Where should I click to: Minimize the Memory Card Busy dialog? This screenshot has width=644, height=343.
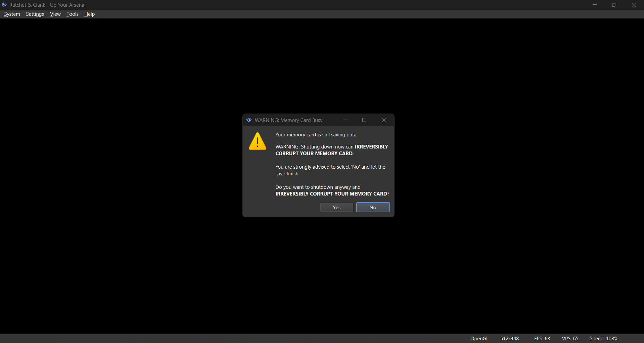[345, 120]
